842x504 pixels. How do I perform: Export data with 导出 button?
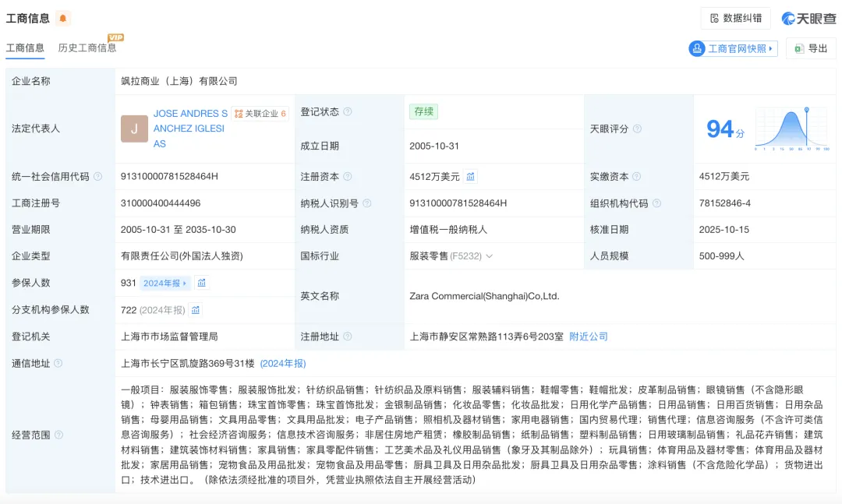(811, 48)
